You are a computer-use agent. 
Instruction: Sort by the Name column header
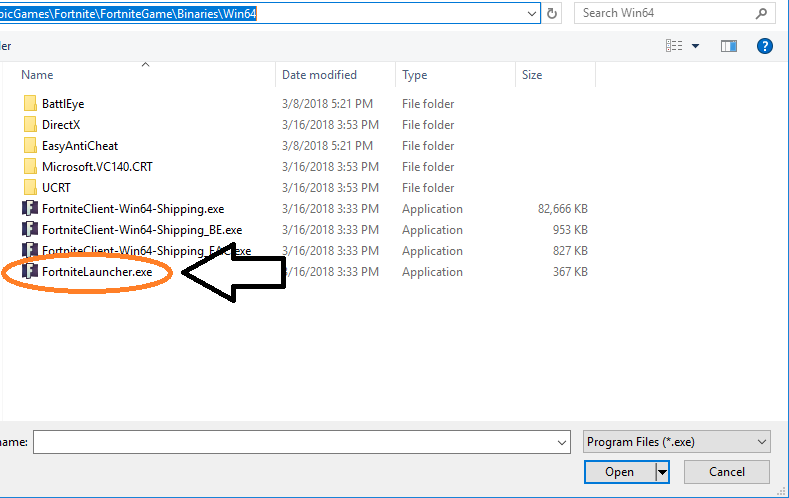(37, 75)
